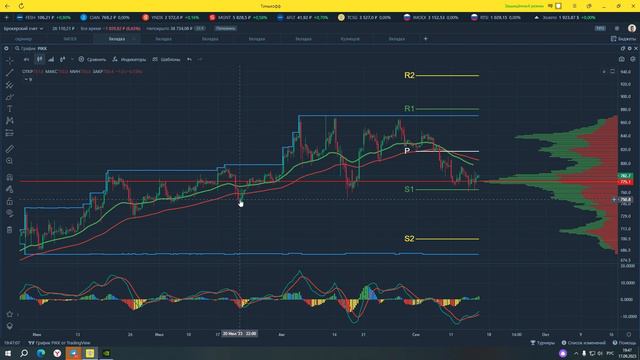This screenshot has height=360, width=640.
Task: Open chart widget settings gear
Action: 6,49
